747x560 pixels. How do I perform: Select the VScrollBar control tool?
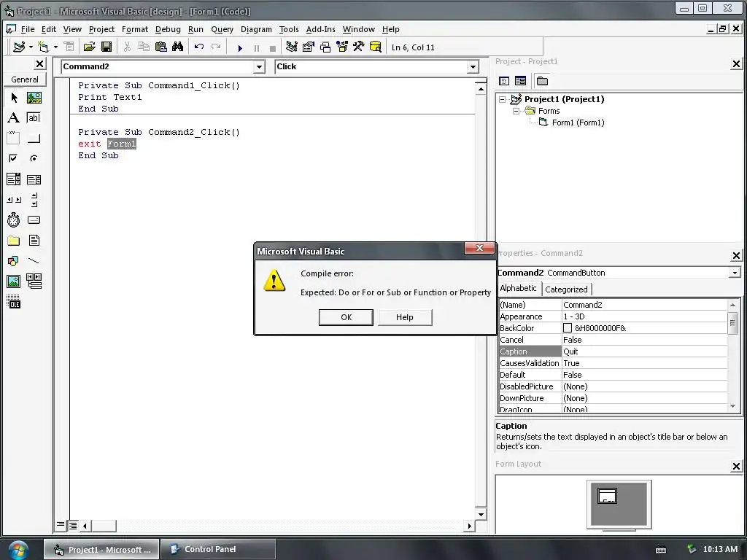(x=34, y=200)
